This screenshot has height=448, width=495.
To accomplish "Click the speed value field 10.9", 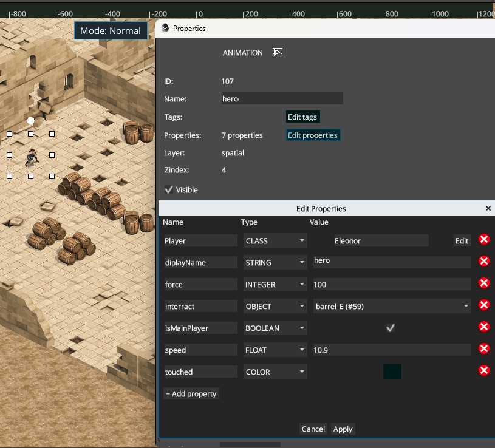I will click(392, 350).
